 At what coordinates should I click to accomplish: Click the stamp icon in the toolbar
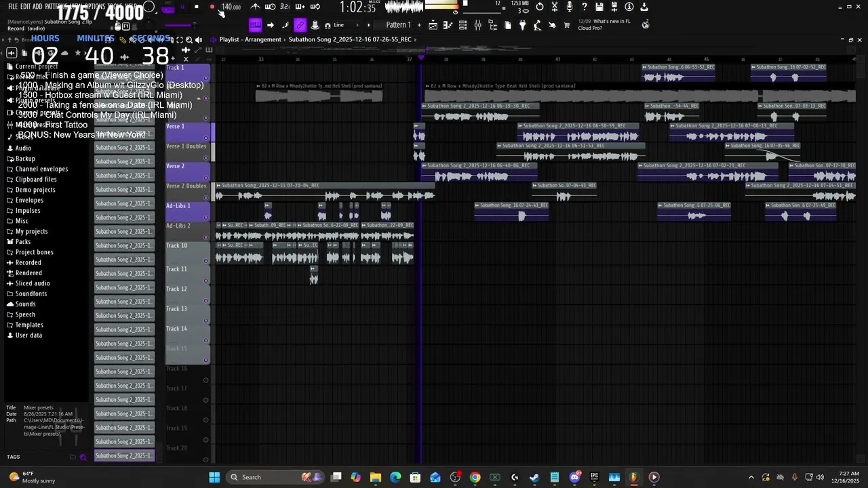pyautogui.click(x=315, y=25)
